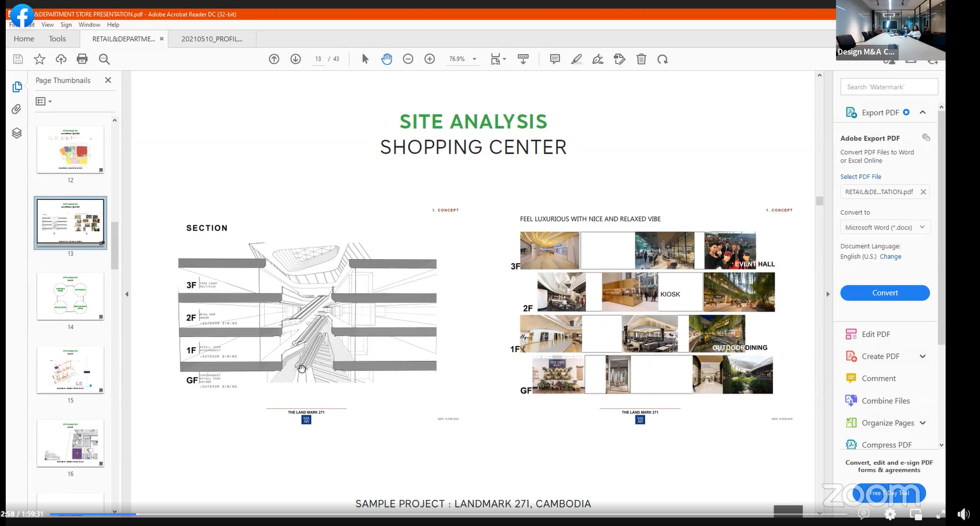Collapse the left navigation pane arrow
Screen dimensions: 980x526
point(127,294)
